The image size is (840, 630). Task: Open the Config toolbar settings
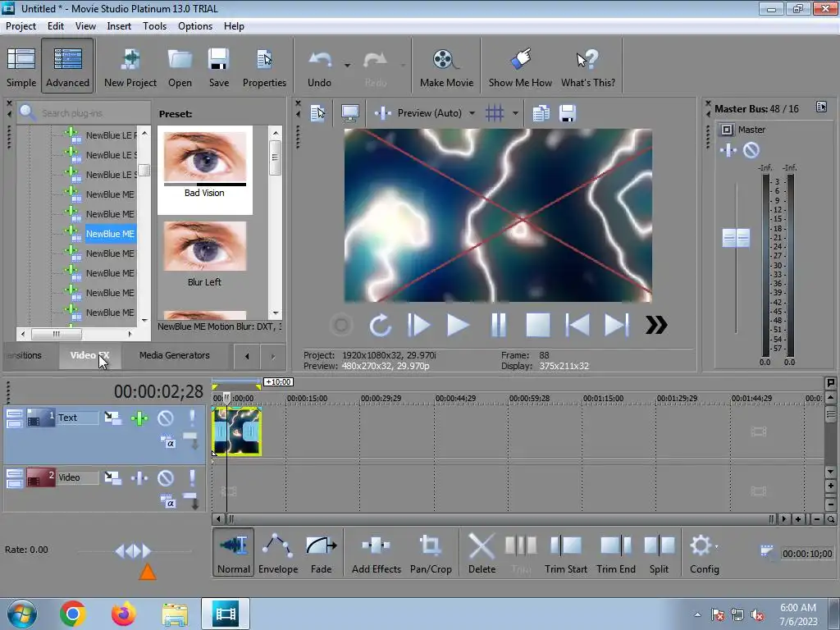704,552
